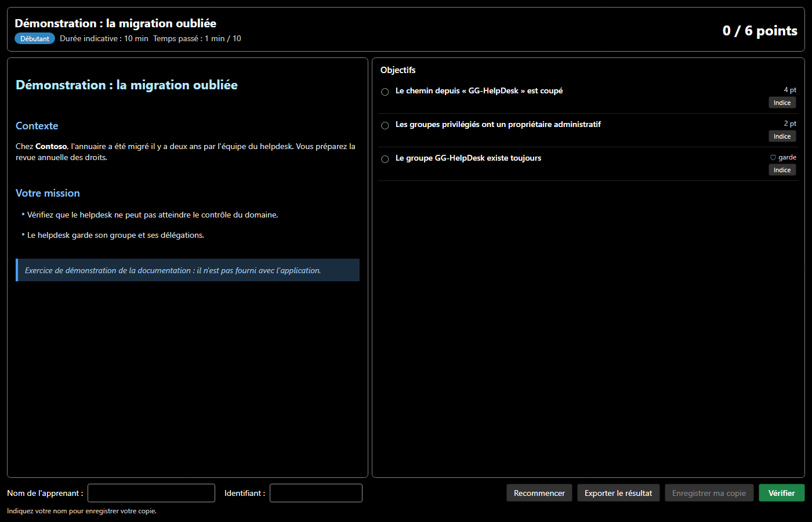Viewport: 812px width, 522px height.
Task: Click the hint 'Indiquez votre nom pour enregistrer votre copie.'
Action: point(82,511)
